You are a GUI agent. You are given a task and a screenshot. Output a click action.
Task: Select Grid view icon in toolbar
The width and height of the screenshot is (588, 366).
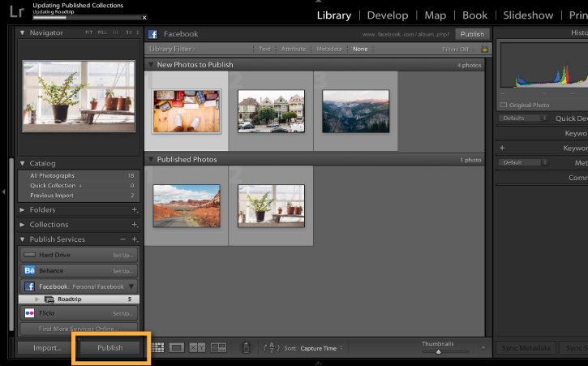(157, 348)
